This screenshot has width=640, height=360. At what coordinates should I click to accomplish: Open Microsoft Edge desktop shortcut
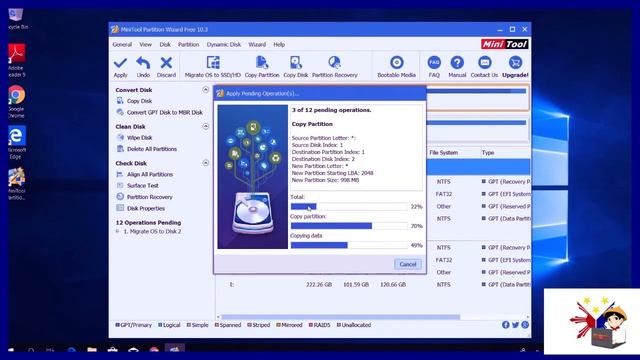(16, 142)
